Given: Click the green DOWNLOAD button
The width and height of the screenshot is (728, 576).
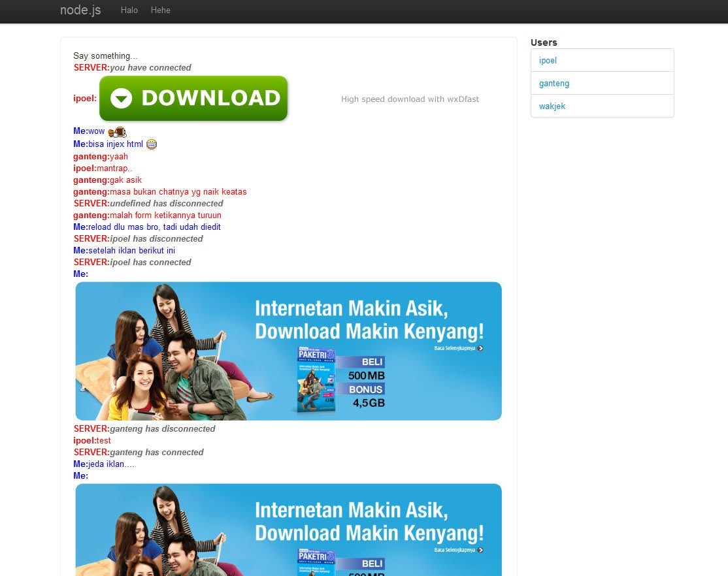Looking at the screenshot, I should 193,99.
